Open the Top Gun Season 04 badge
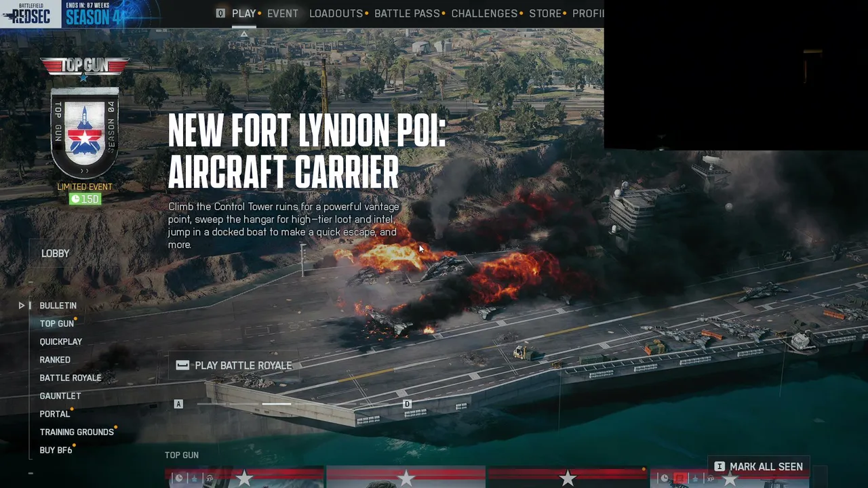868x488 pixels. (85, 132)
